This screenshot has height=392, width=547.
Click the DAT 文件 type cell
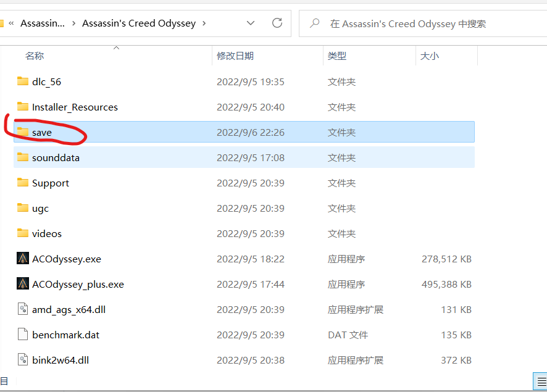click(x=348, y=335)
